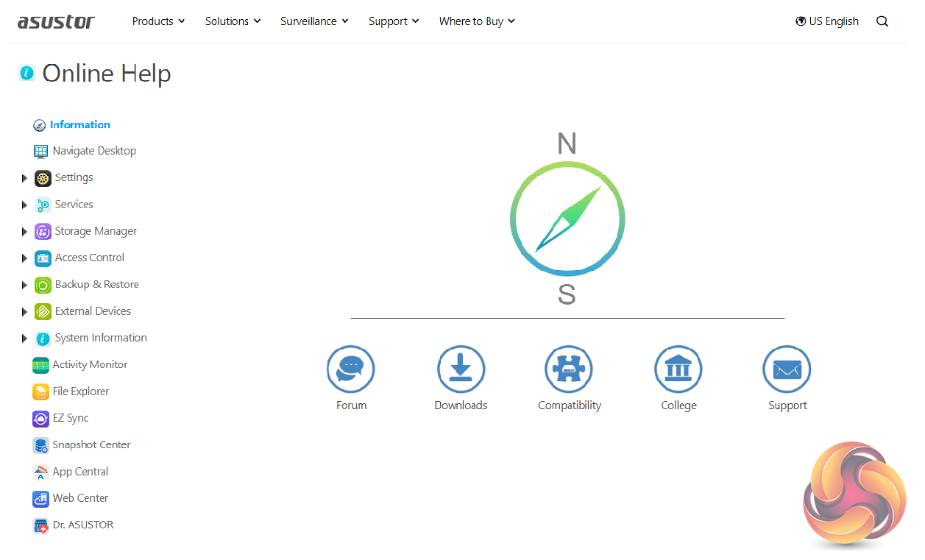Screen dimensions: 925x560
Task: Open the Snapshot Center help page
Action: click(x=91, y=444)
